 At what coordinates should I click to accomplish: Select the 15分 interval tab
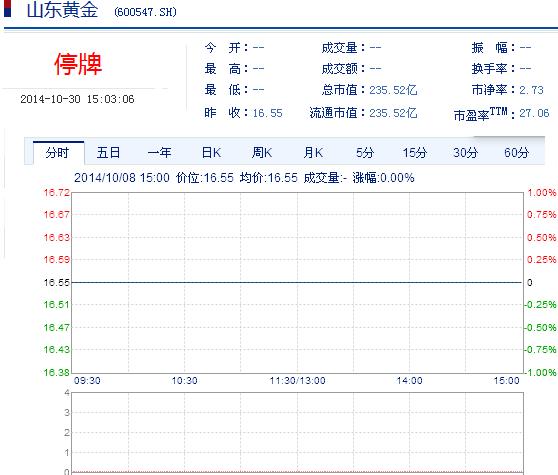tap(415, 153)
